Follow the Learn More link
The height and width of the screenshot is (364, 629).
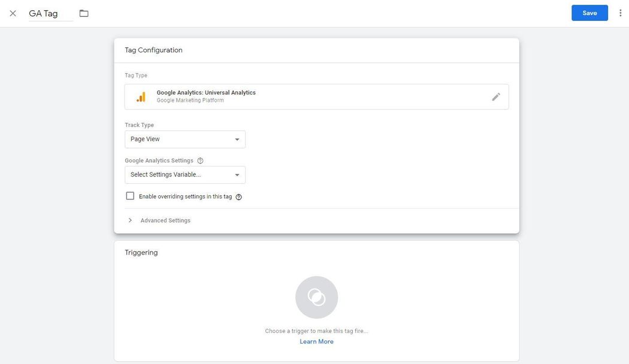[316, 342]
